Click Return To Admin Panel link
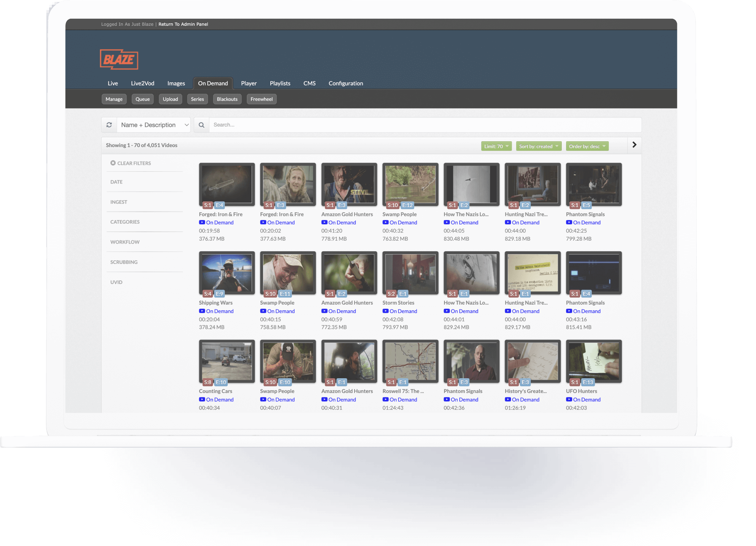The image size is (756, 546). point(183,24)
